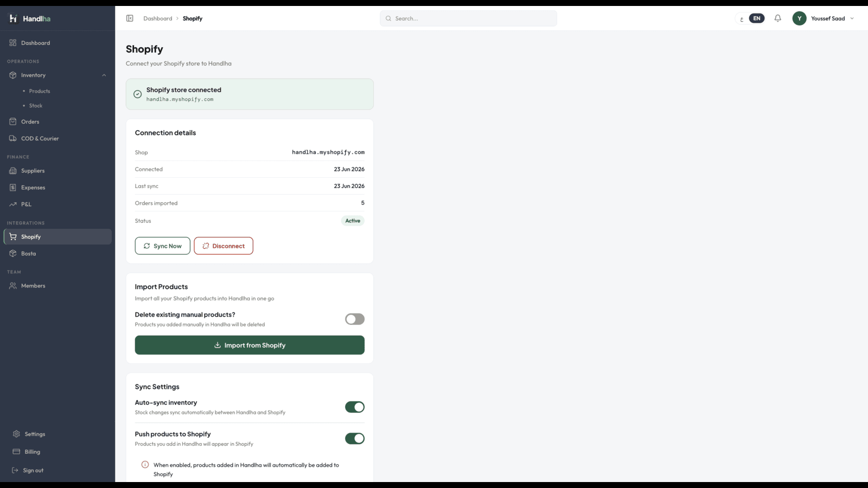Click the search magnifier icon
The height and width of the screenshot is (488, 868).
pos(388,18)
